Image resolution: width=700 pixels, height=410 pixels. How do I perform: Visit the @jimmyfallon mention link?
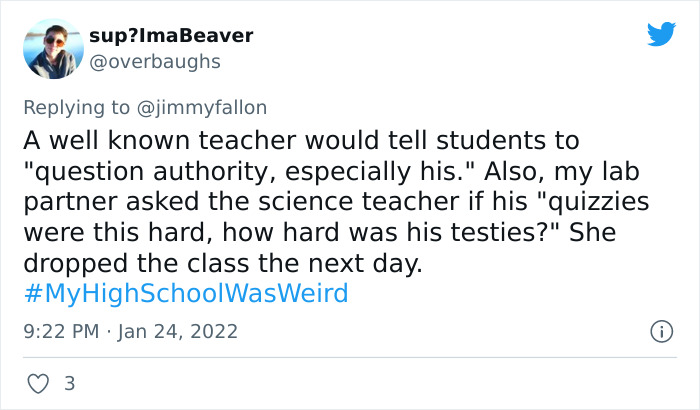tap(209, 107)
